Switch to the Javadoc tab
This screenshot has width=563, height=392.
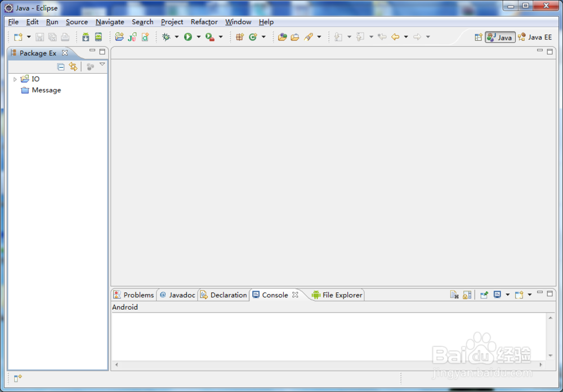click(x=177, y=295)
